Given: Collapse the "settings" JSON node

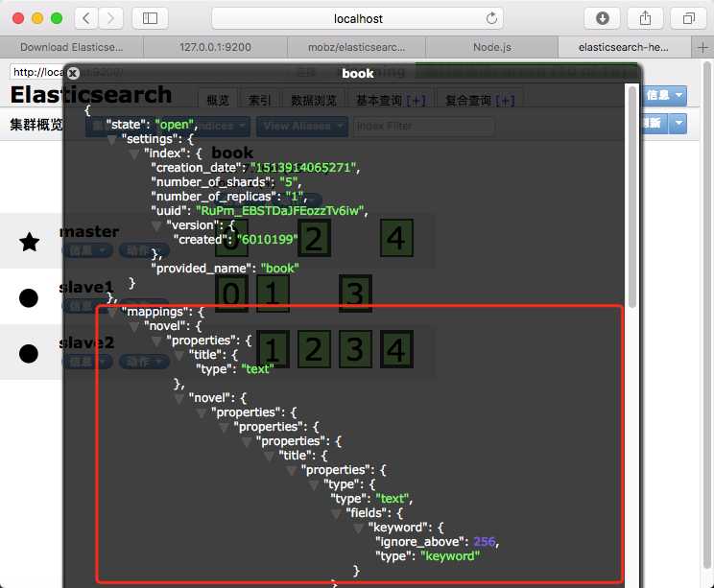Looking at the screenshot, I should pyautogui.click(x=111, y=140).
